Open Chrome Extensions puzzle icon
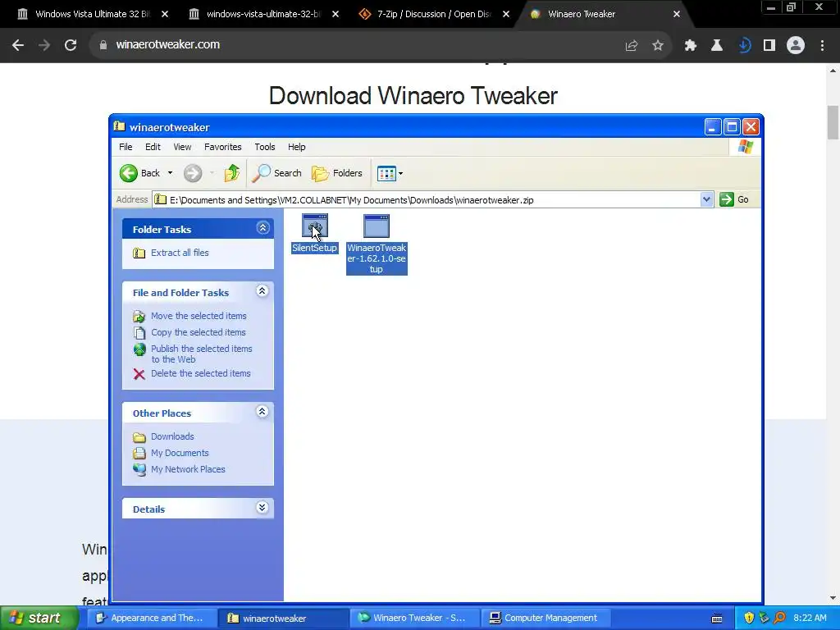Viewport: 840px width, 630px height. point(691,46)
